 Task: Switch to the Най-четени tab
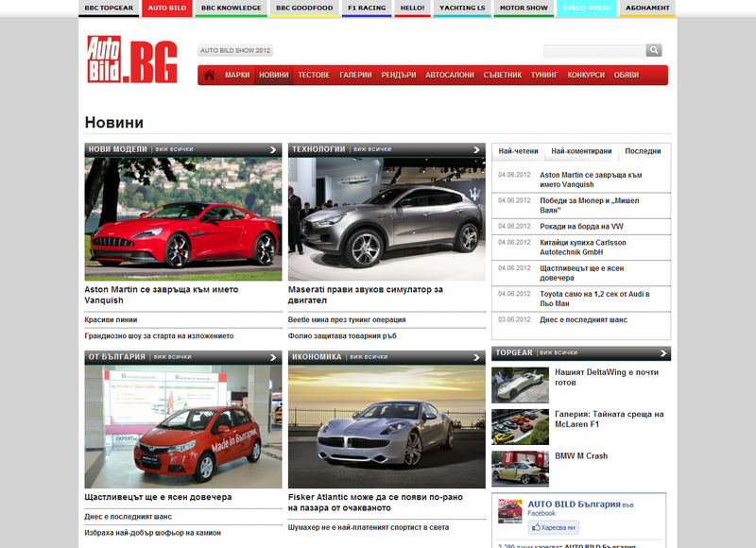(x=518, y=151)
